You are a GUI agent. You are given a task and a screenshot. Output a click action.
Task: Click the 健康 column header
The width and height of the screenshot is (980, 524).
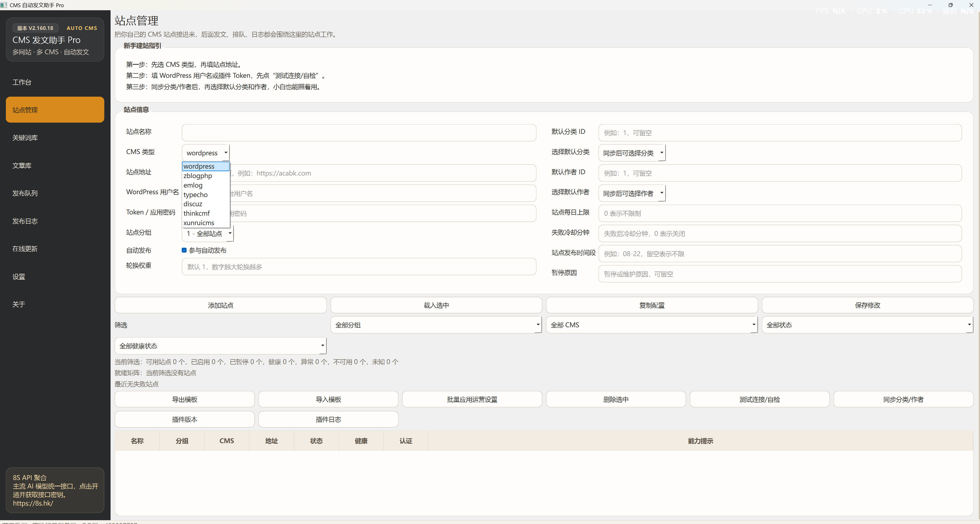(x=361, y=441)
